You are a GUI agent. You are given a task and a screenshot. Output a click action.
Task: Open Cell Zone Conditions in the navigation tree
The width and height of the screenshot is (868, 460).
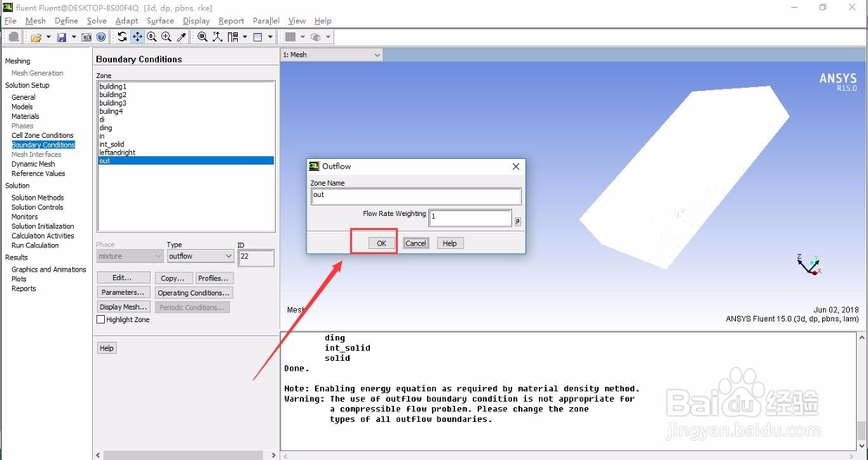pos(42,135)
